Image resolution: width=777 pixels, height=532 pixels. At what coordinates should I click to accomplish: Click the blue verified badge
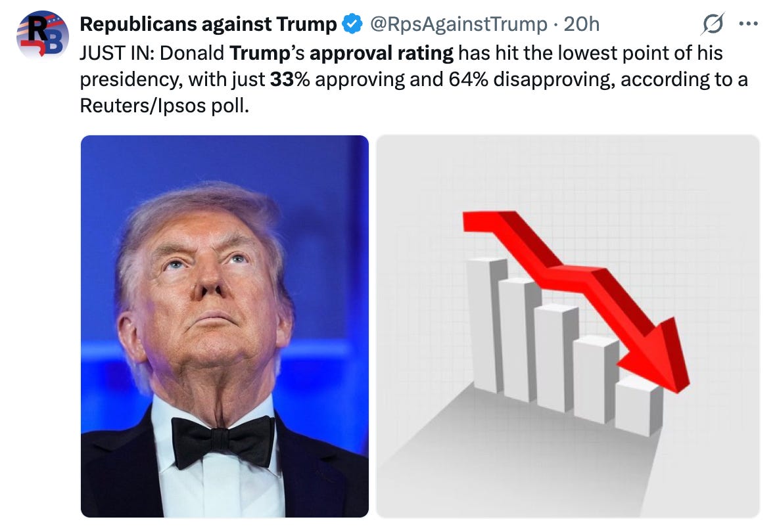point(352,24)
